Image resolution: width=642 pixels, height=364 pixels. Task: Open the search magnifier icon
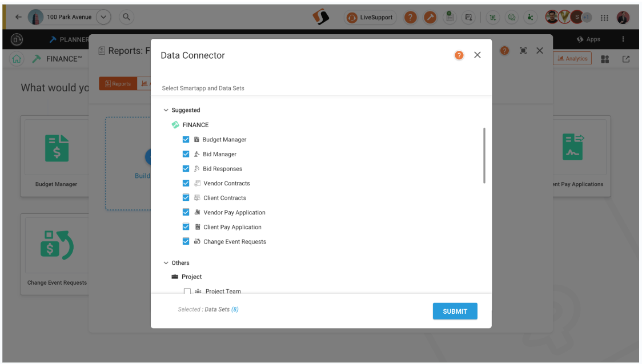point(127,17)
